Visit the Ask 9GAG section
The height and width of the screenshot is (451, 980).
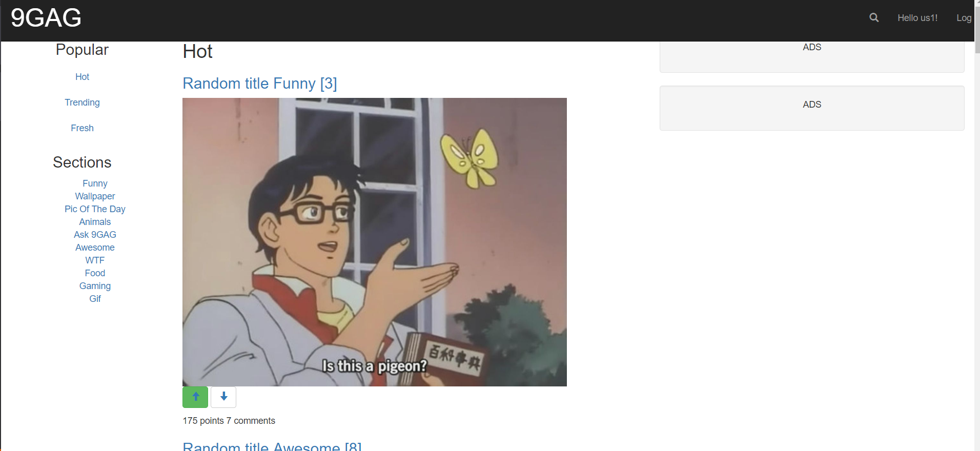(95, 235)
